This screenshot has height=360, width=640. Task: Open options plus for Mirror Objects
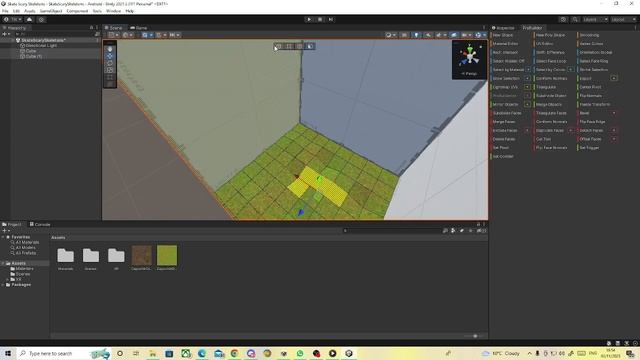527,104
